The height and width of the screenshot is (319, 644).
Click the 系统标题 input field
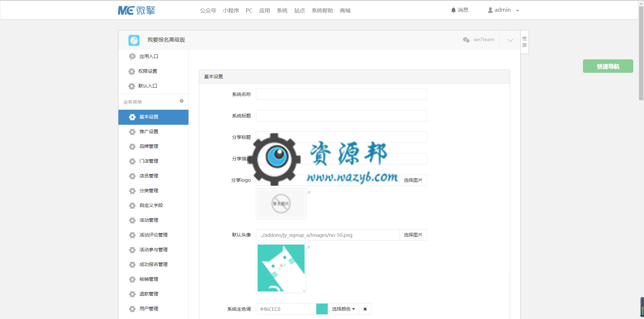[341, 116]
